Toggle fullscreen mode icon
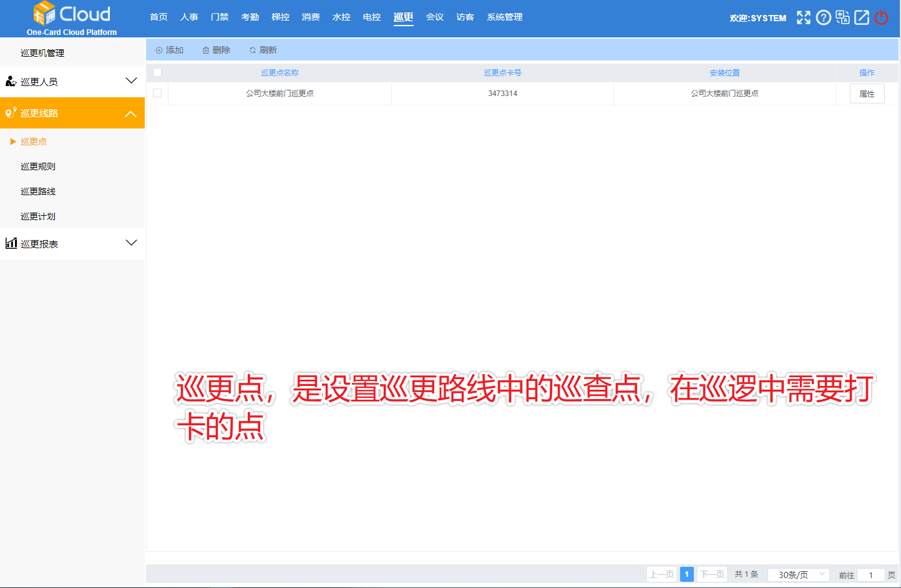The width and height of the screenshot is (901, 588). (x=804, y=17)
